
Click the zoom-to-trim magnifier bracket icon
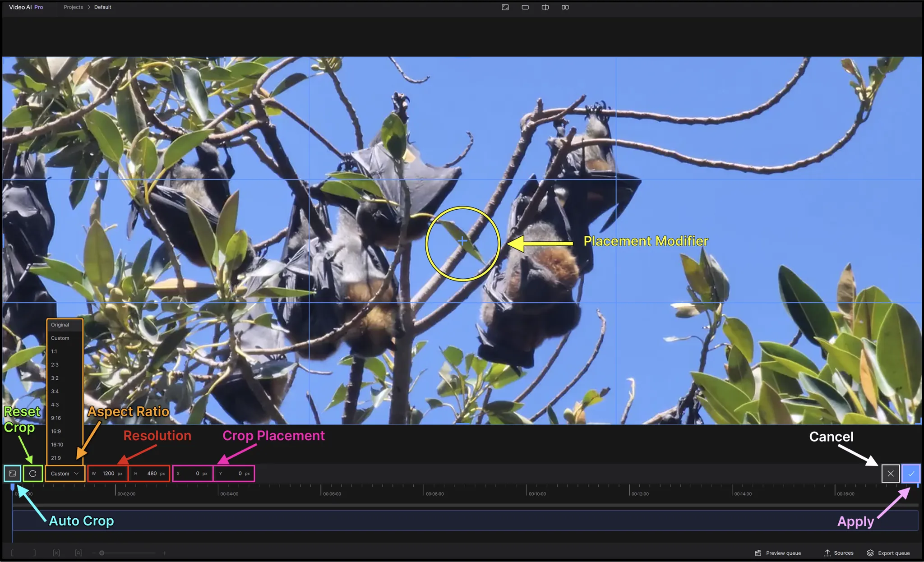78,553
